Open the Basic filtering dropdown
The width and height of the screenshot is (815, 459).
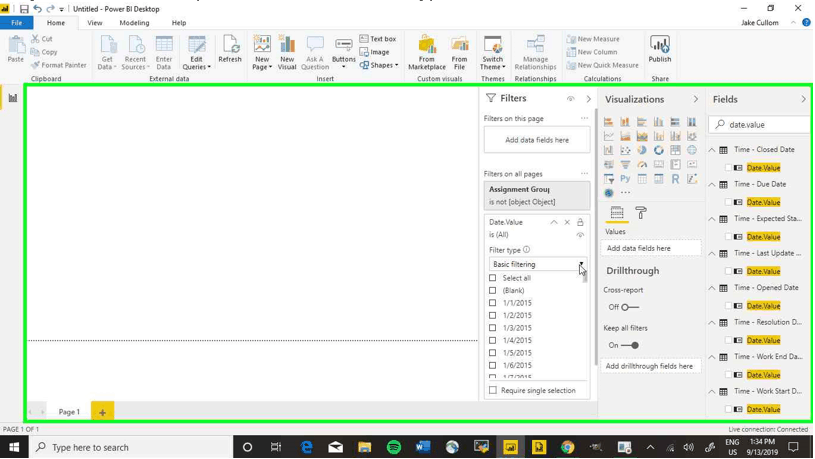click(538, 264)
